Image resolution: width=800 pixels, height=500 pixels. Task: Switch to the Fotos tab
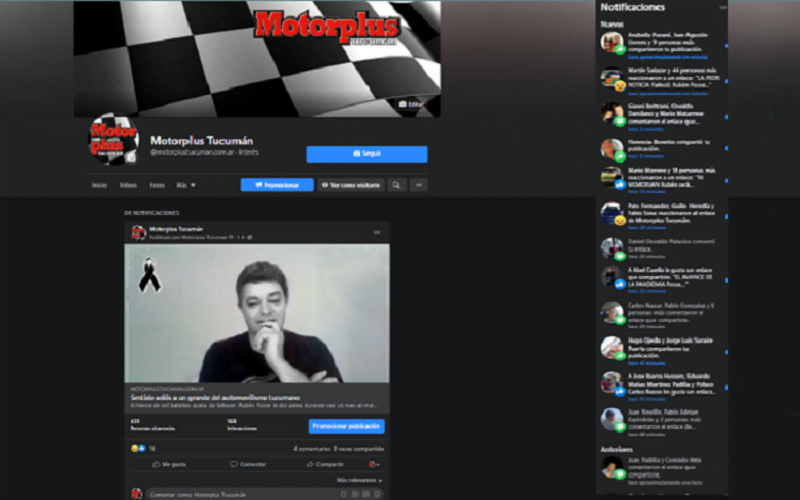point(157,185)
